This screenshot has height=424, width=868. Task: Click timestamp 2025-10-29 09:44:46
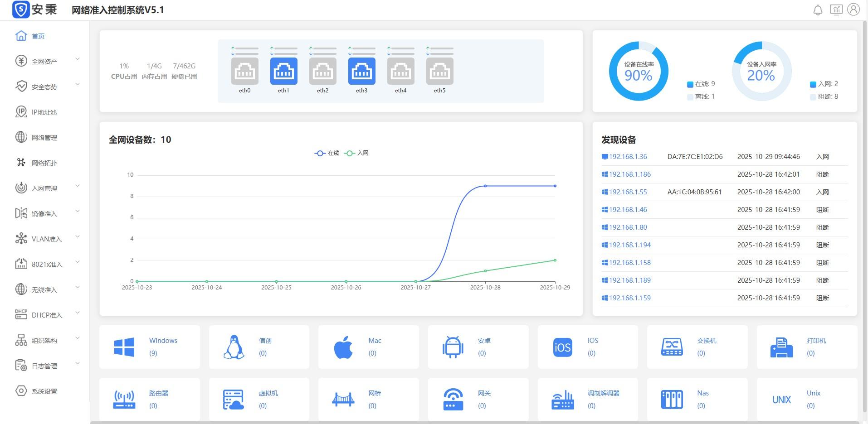coord(768,157)
